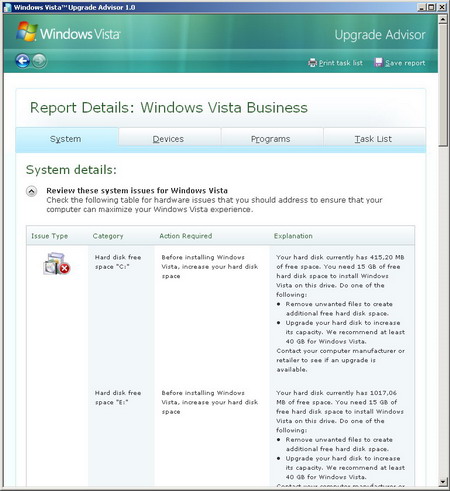Image resolution: width=450 pixels, height=491 pixels.
Task: Click the scrollbar down arrow
Action: tap(443, 482)
